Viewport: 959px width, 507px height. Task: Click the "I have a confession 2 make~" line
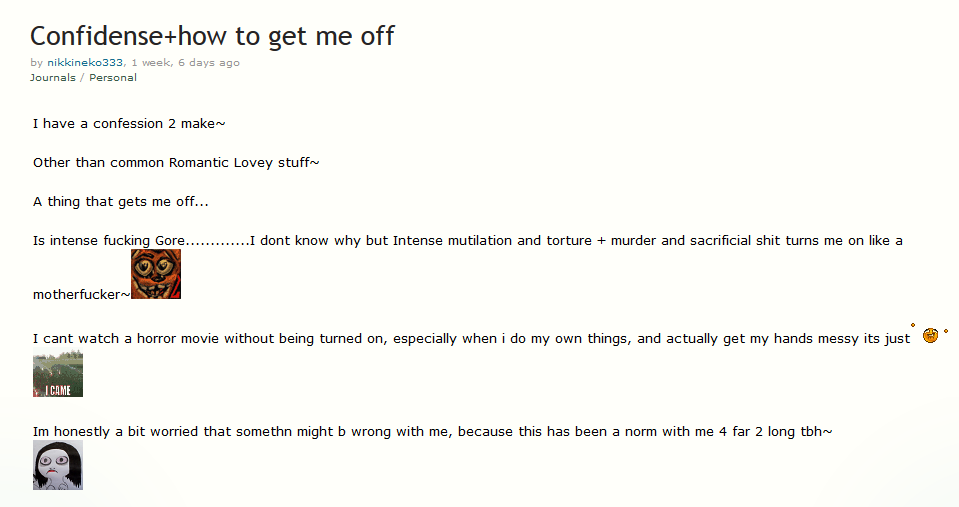[x=129, y=124]
